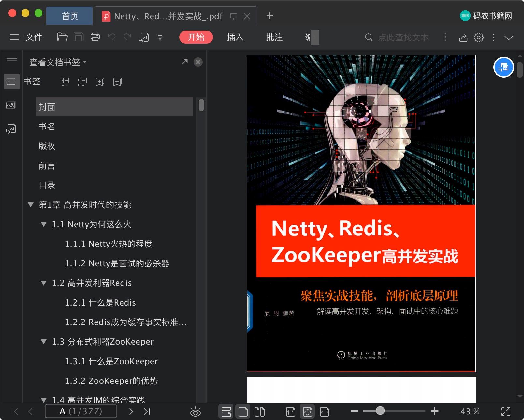The image size is (524, 420).
Task: Toggle two-page view
Action: (x=260, y=412)
